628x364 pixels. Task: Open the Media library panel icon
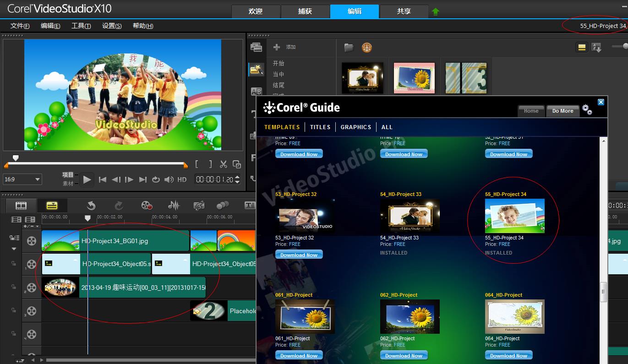pyautogui.click(x=256, y=47)
